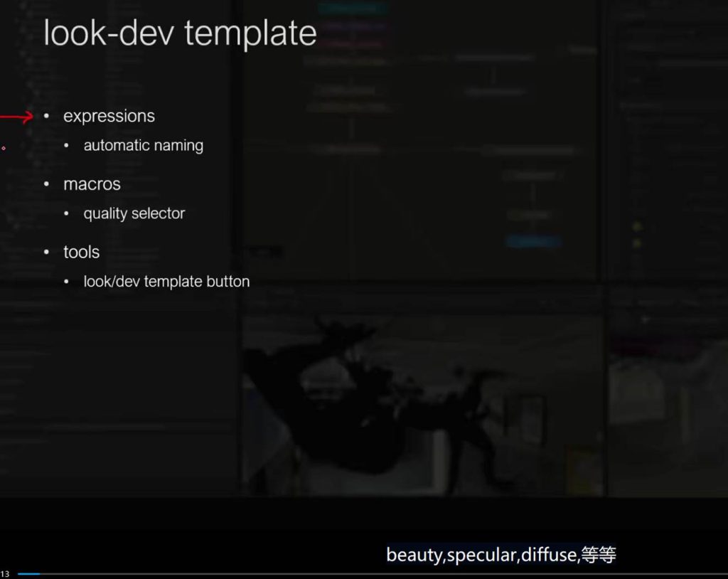The image size is (728, 579).
Task: Click the blue played portion of the progress bar
Action: pyautogui.click(x=28, y=573)
